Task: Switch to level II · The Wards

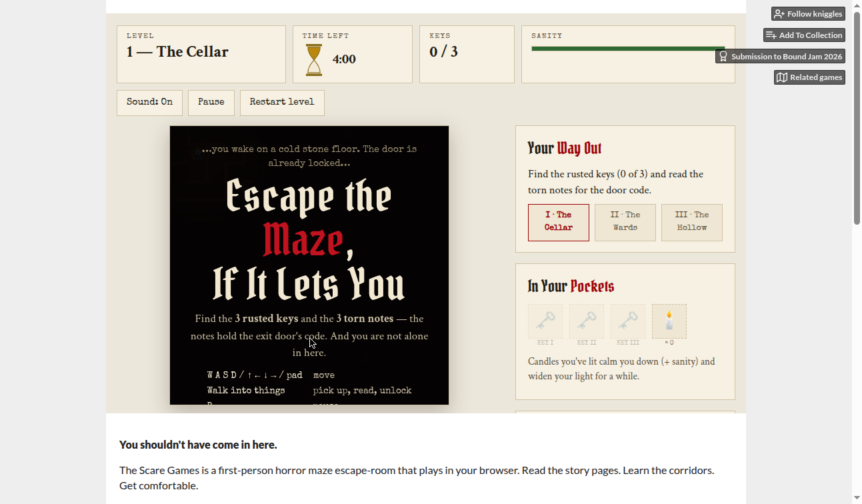Action: 625,223
